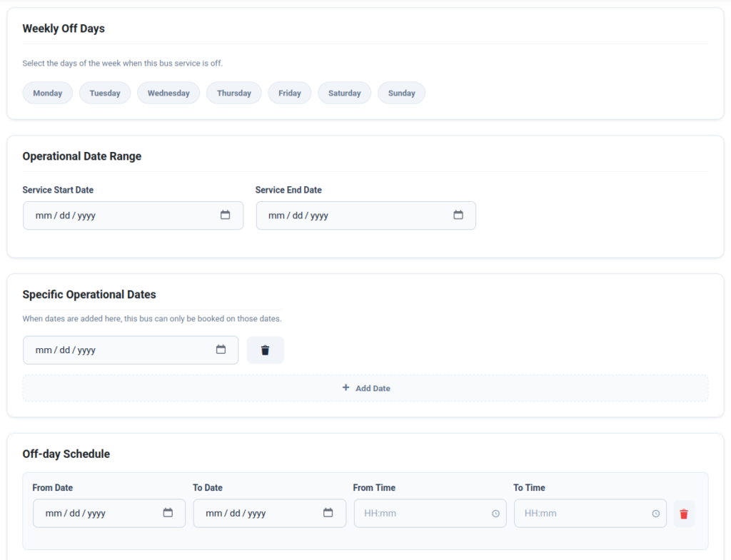Toggle Friday as weekly off day
Screen dimensions: 731x560
290,93
